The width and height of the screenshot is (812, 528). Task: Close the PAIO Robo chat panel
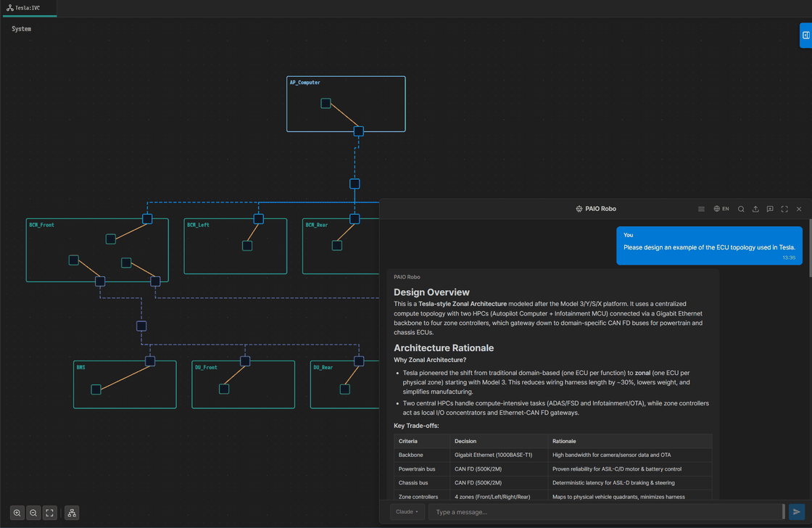tap(799, 209)
